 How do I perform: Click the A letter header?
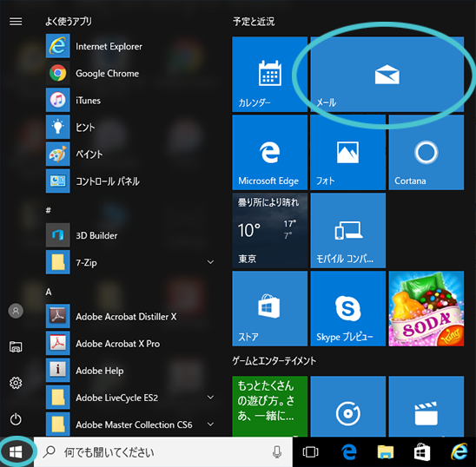[49, 292]
